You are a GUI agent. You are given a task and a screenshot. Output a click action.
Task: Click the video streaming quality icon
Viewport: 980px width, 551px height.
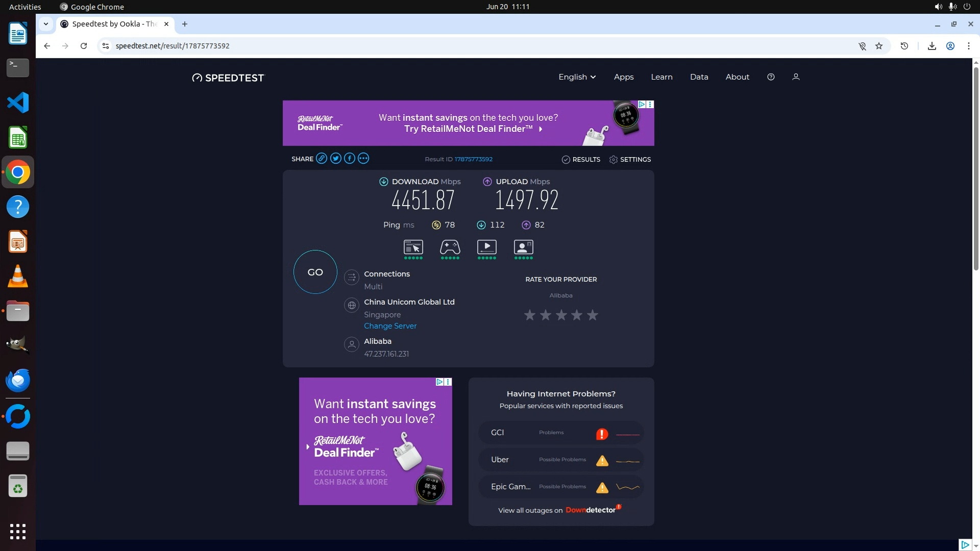pos(486,247)
